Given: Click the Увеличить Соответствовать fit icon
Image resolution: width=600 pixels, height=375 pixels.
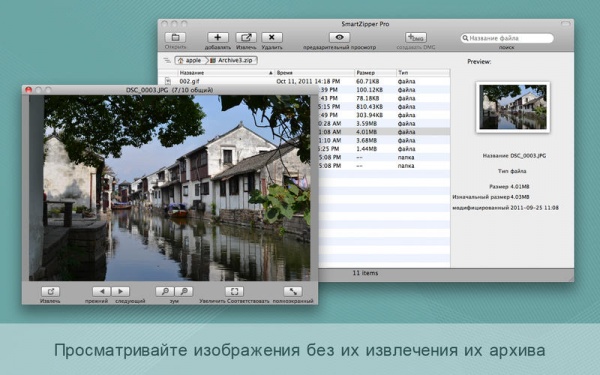Looking at the screenshot, I should 234,292.
